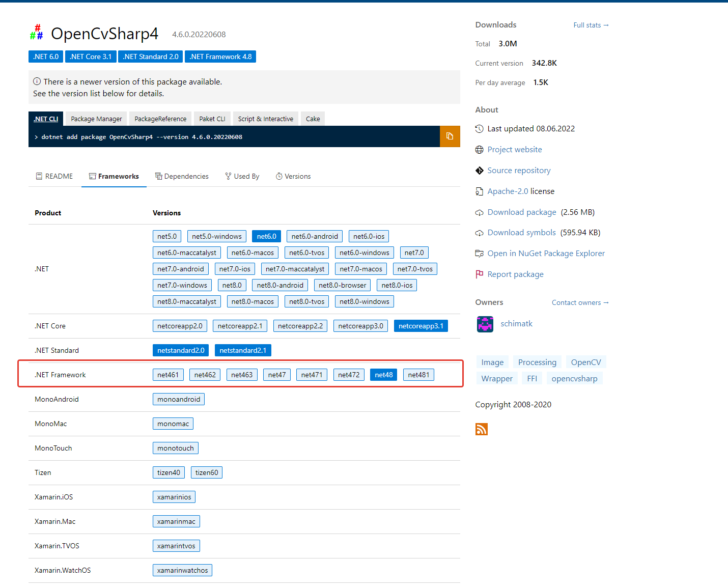Select the PackageReference install tab

(160, 119)
